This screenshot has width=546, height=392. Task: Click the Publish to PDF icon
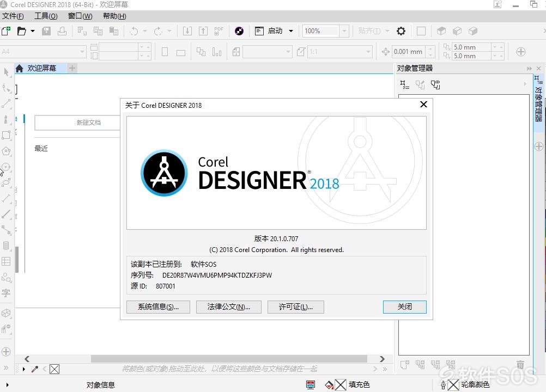[219, 31]
